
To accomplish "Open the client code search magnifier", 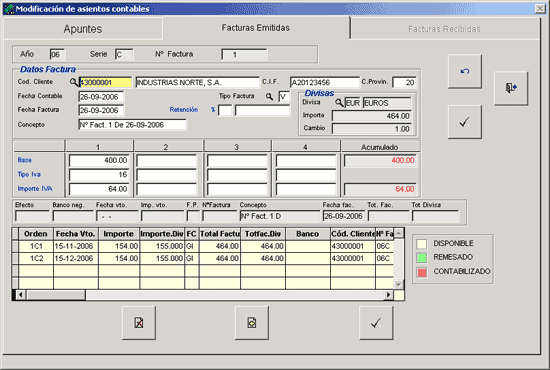I will (x=73, y=82).
